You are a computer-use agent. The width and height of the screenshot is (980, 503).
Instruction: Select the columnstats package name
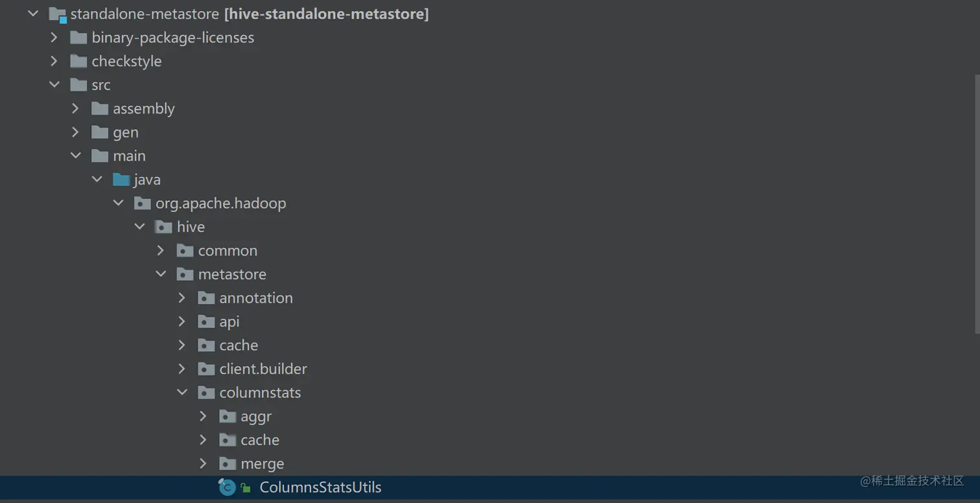(x=260, y=393)
